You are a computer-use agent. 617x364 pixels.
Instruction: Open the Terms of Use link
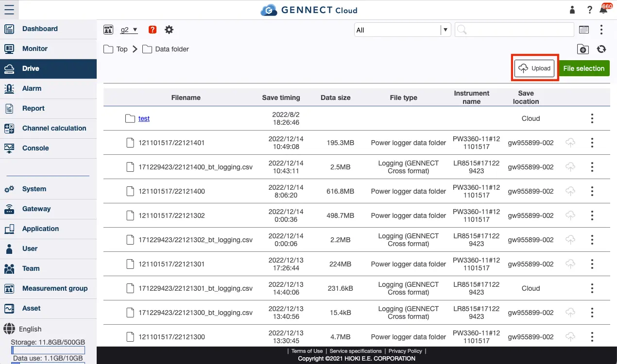tap(307, 351)
